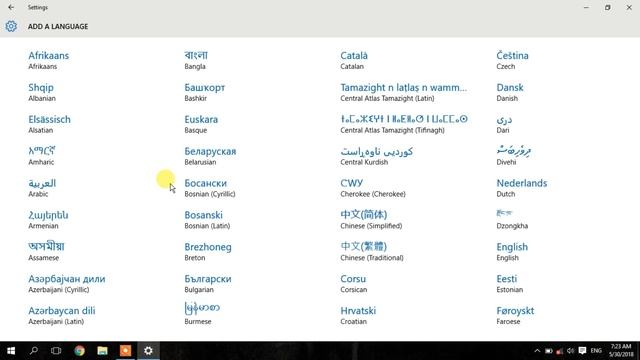640x360 pixels.
Task: Select Chinese (Traditional)
Action: (372, 251)
